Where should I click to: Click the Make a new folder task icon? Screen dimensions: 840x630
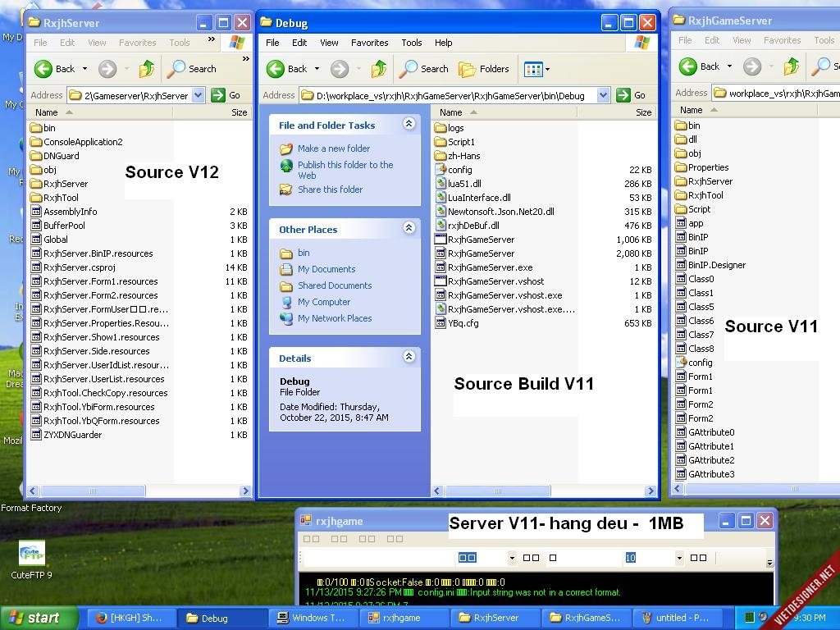pyautogui.click(x=286, y=148)
